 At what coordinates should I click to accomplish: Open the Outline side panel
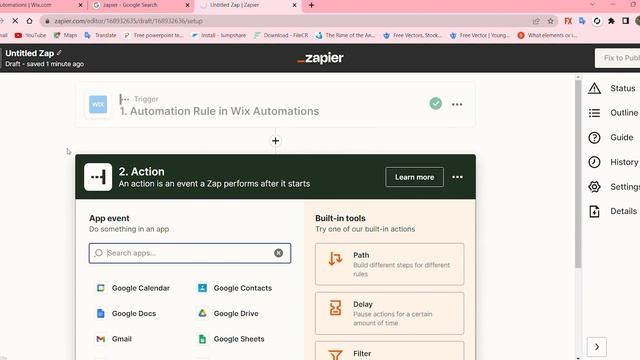[x=613, y=113]
